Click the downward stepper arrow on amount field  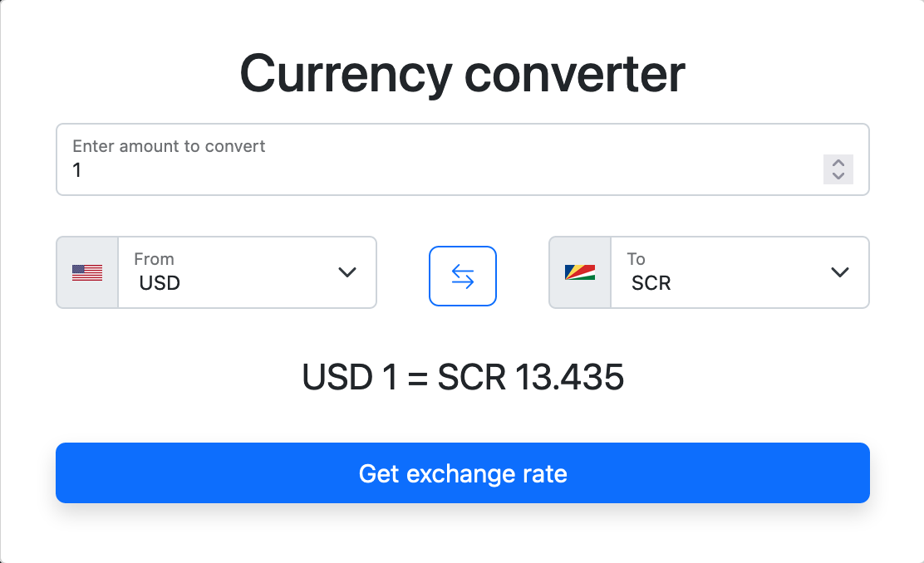pyautogui.click(x=838, y=176)
